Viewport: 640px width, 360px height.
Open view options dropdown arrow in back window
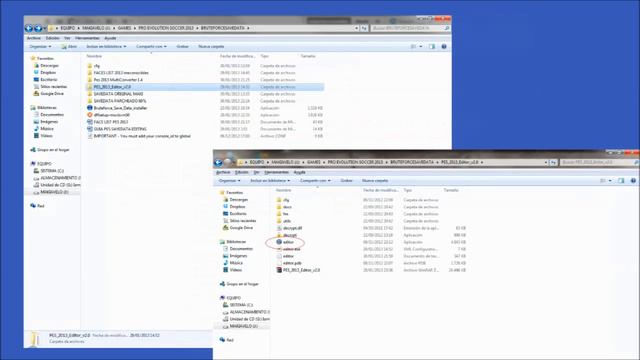tap(421, 47)
